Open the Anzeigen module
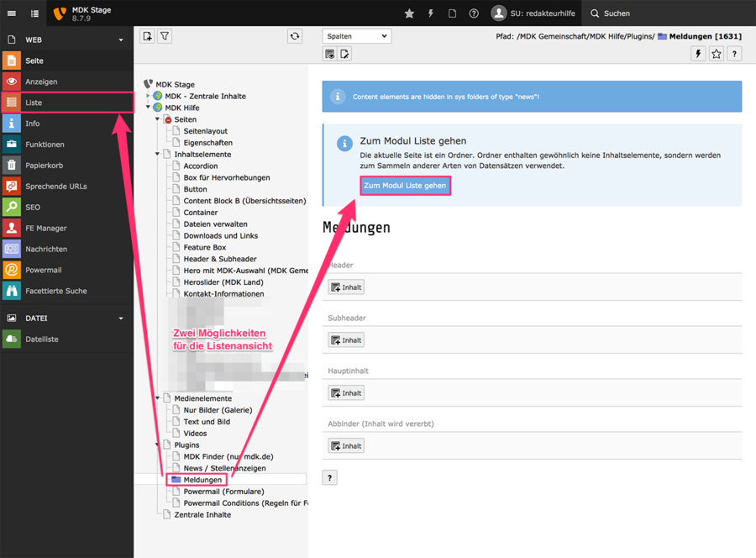Screen dimensions: 756x558 tap(67, 82)
